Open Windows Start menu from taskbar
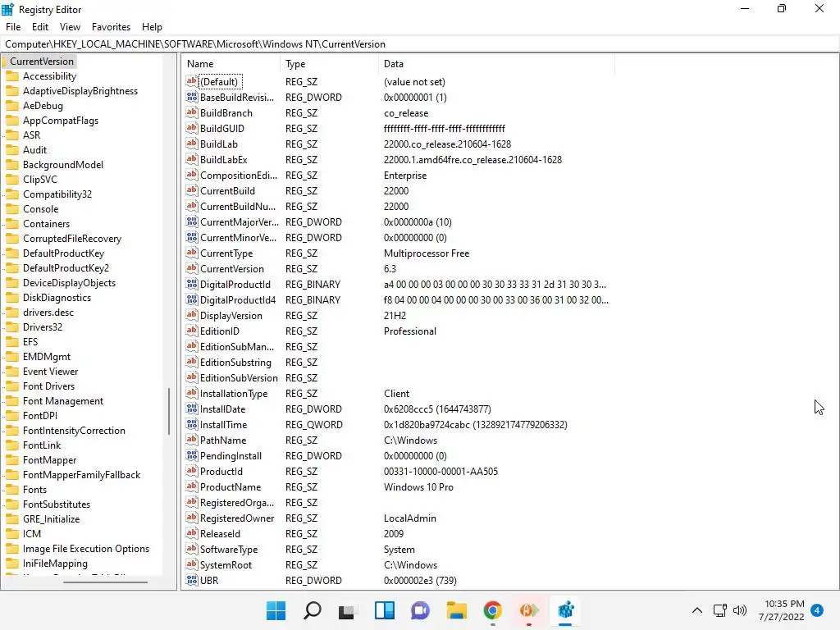Screen dimensions: 840x630 click(x=276, y=610)
